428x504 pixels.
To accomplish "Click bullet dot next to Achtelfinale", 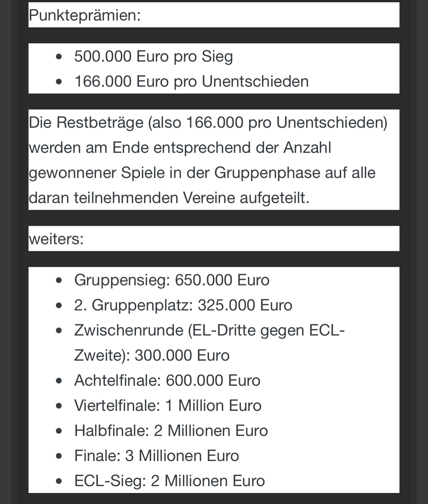I will pos(59,381).
